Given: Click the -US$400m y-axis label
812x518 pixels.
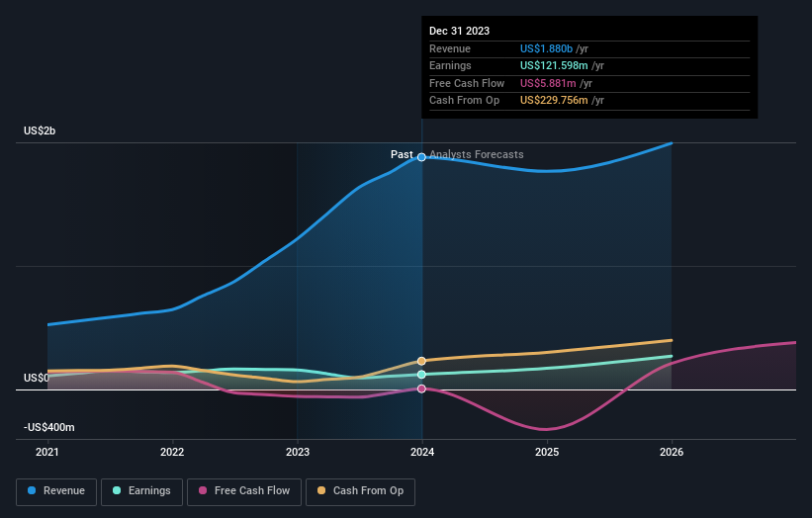Looking at the screenshot, I should 49,427.
